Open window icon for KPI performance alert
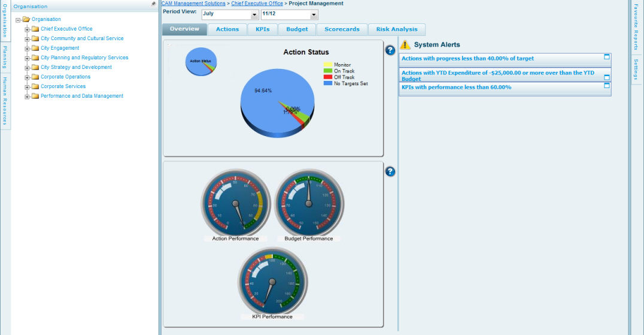644x335 pixels. click(606, 86)
